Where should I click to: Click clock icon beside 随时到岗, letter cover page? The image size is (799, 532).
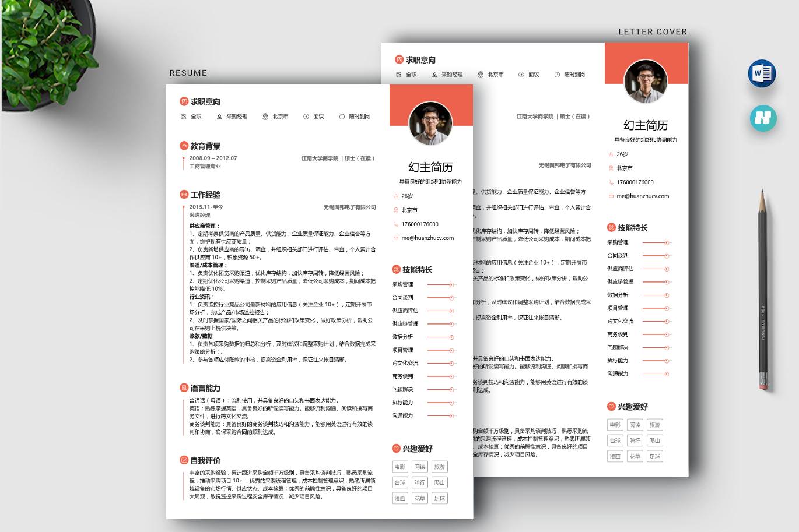click(x=557, y=75)
